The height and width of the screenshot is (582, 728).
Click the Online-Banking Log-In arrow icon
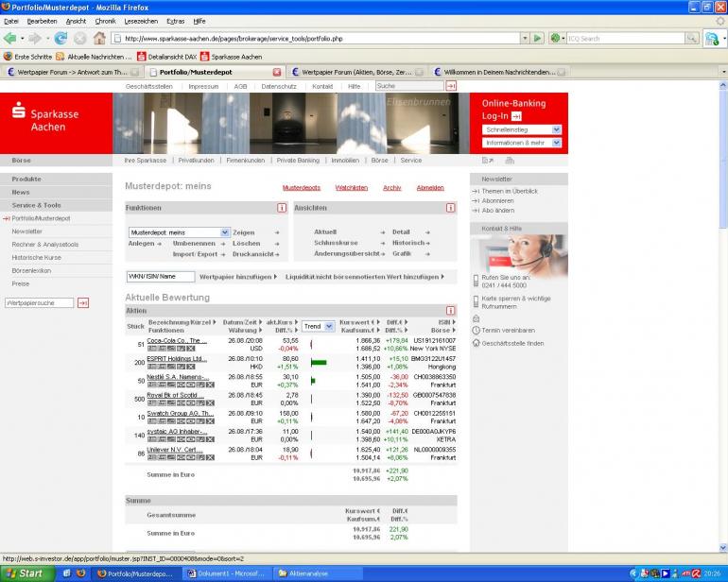[x=516, y=116]
